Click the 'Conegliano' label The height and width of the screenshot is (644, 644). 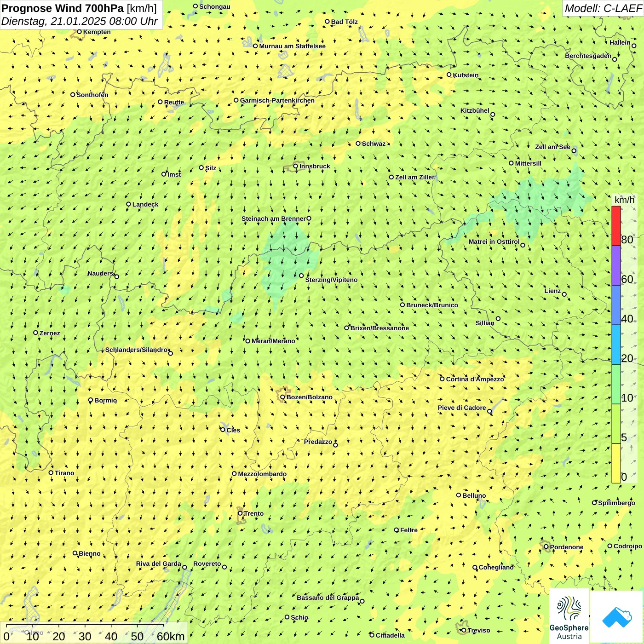[x=496, y=567]
